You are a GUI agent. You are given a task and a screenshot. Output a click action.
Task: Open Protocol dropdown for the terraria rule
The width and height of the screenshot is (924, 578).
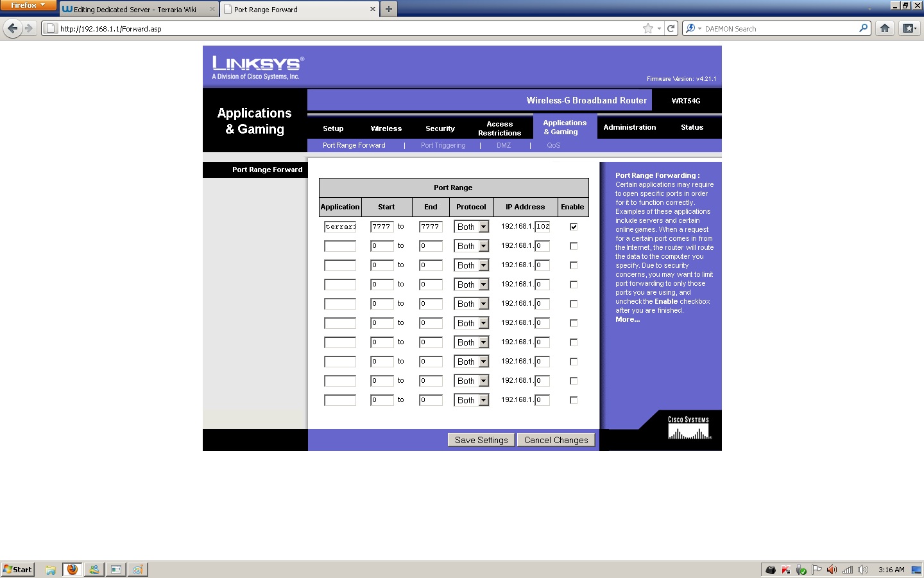tap(472, 227)
